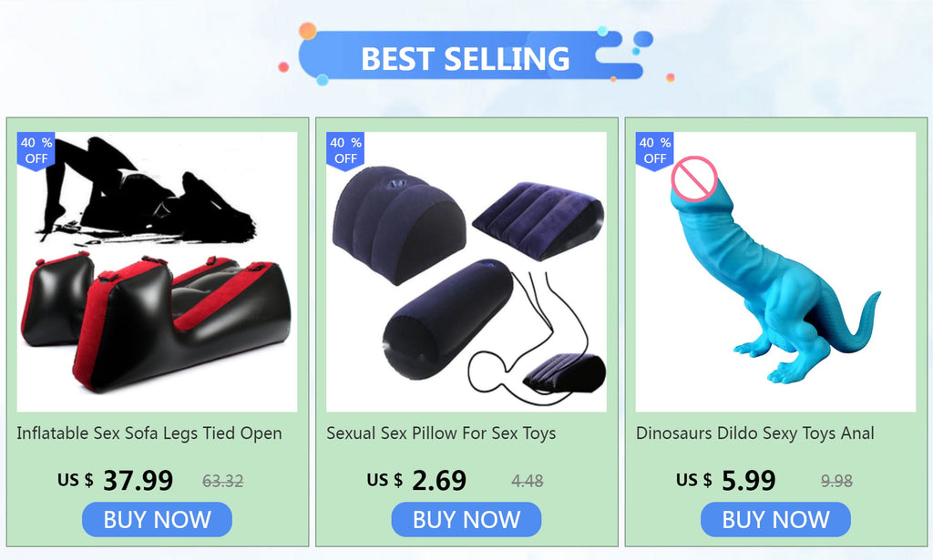Screen dimensions: 933x560
Task: Open the inflatable sofa product image
Action: 157,271
